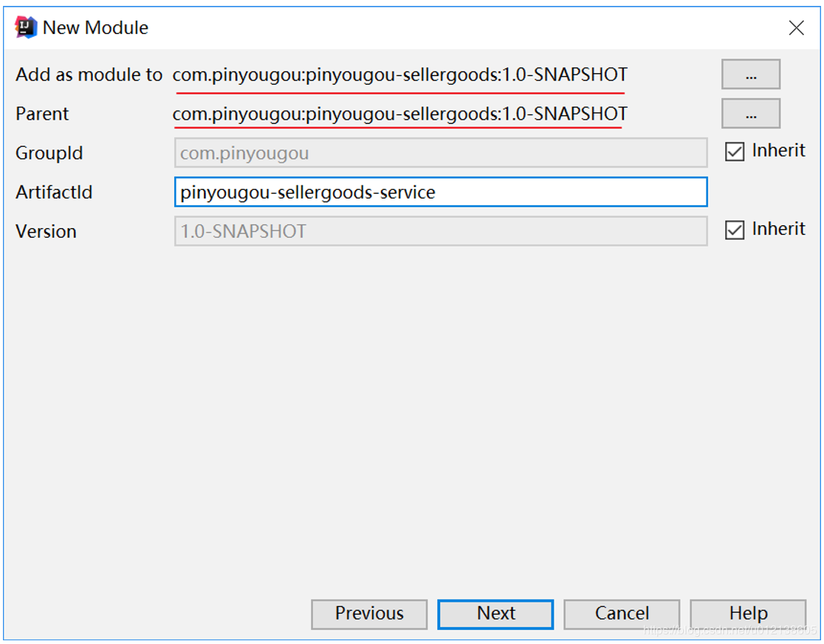
Task: Uncheck Inherit checkbox for Version
Action: (x=734, y=230)
